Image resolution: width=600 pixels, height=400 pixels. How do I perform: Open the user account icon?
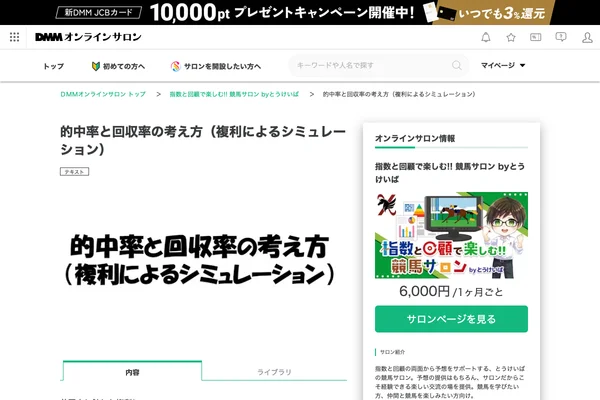coord(587,37)
